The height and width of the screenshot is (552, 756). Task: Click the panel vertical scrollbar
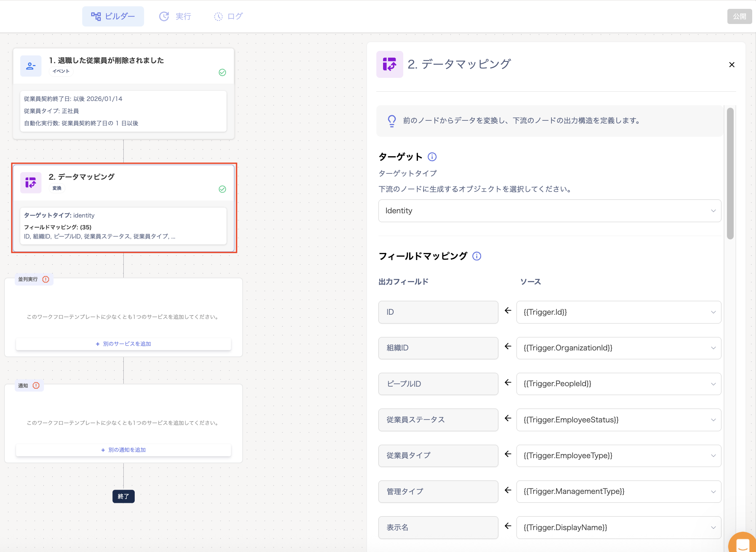pos(730,173)
